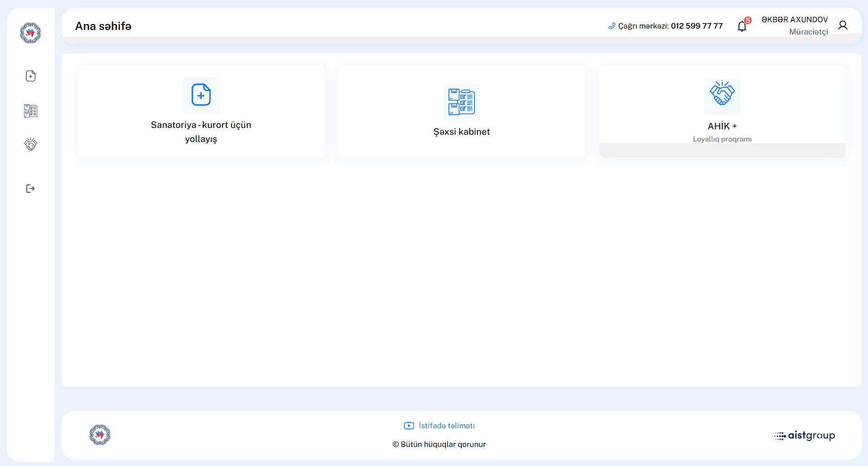Click the video icon beside İstifadə təlimatı
Screen dimensions: 868x466
coord(409,426)
